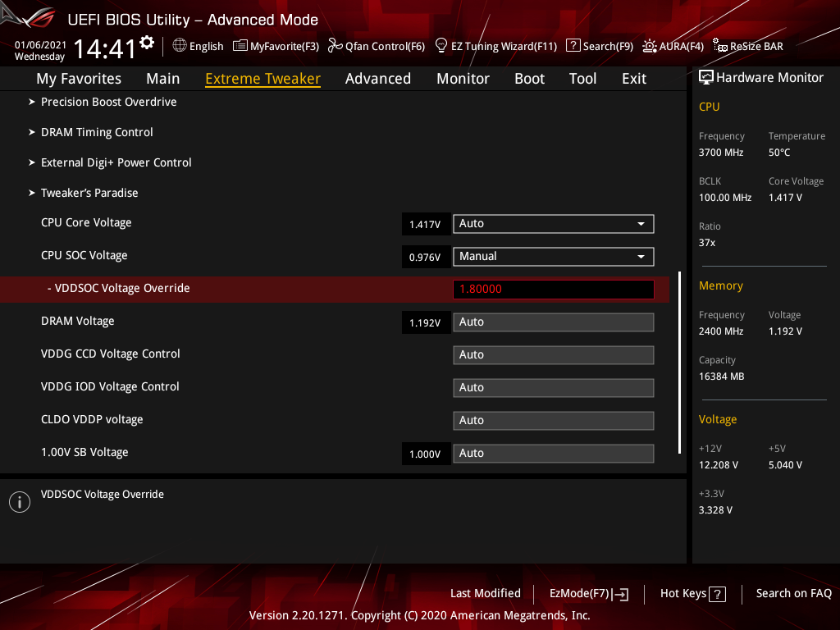
Task: Switch to EzMode(F7)
Action: pyautogui.click(x=589, y=594)
